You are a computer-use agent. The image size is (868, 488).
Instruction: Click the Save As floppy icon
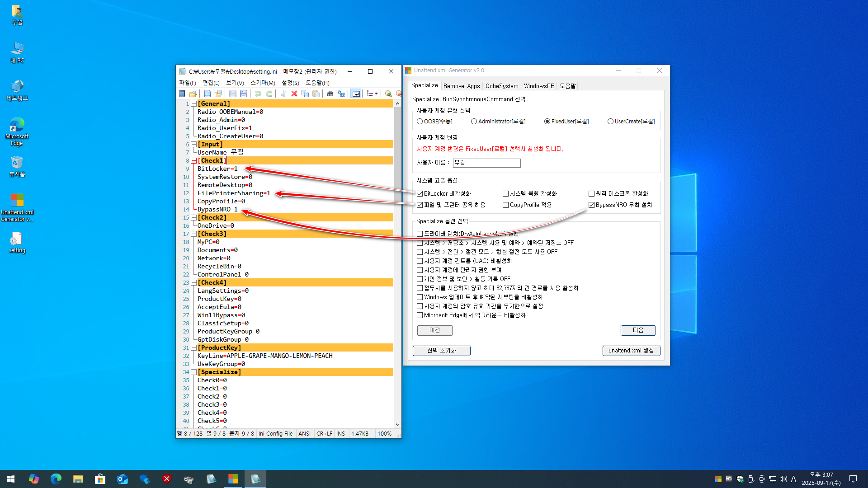click(x=244, y=94)
